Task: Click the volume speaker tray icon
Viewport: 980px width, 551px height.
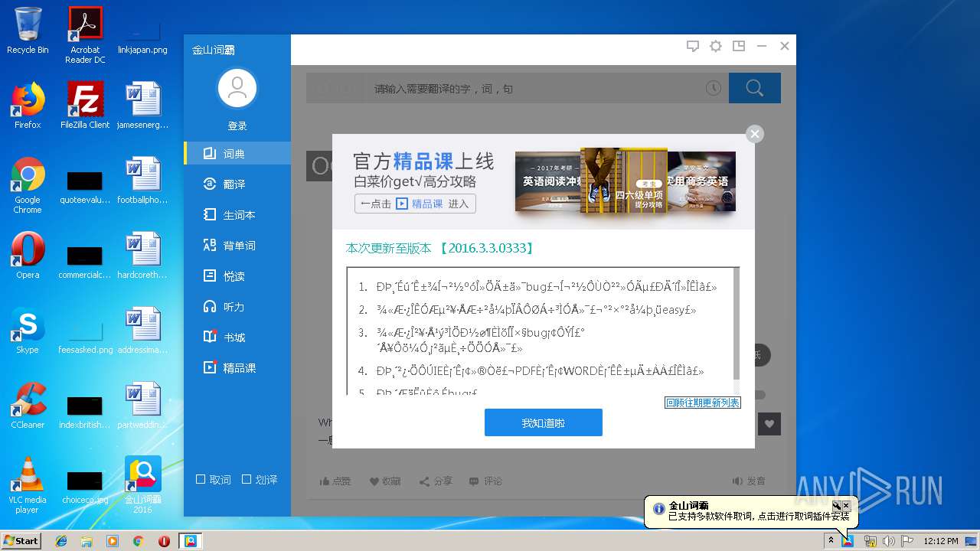Action: click(888, 540)
